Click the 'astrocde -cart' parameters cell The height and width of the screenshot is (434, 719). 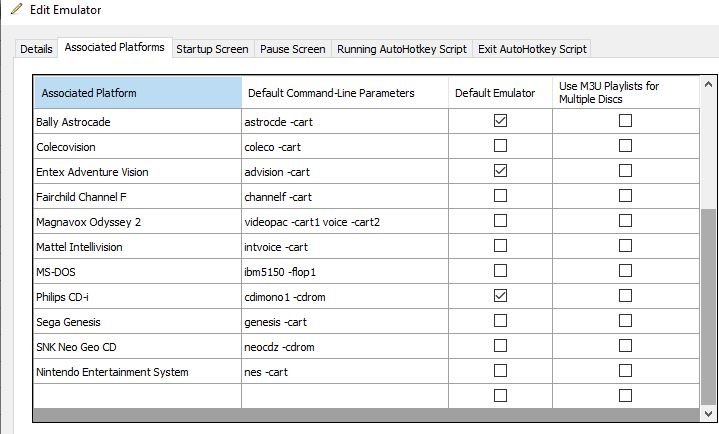pyautogui.click(x=345, y=122)
